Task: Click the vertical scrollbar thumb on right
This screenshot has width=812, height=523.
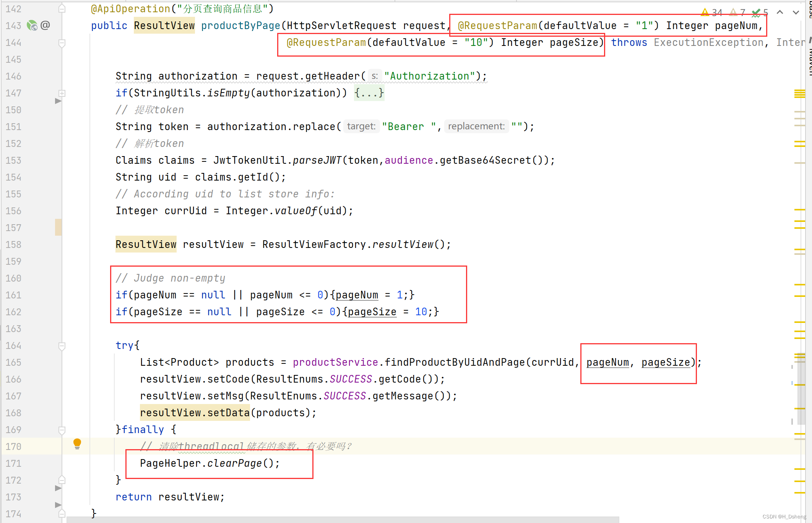Action: click(801, 388)
